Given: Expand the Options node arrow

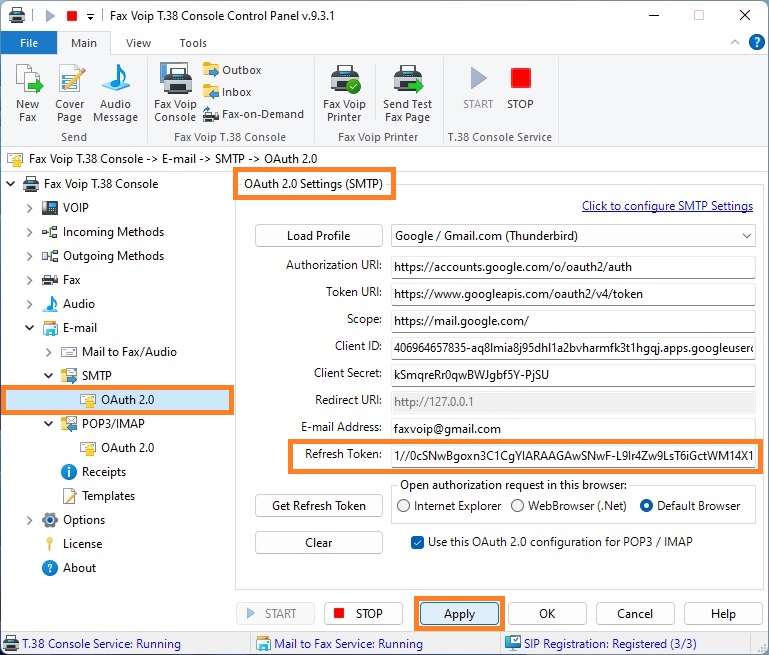Looking at the screenshot, I should 29,520.
